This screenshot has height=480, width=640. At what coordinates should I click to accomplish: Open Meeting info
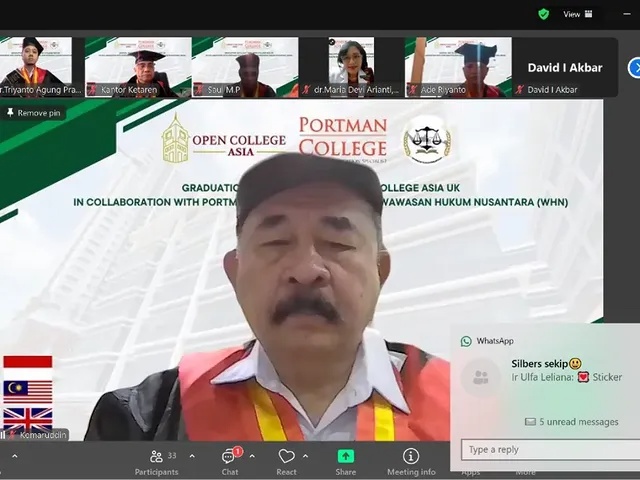tap(411, 459)
